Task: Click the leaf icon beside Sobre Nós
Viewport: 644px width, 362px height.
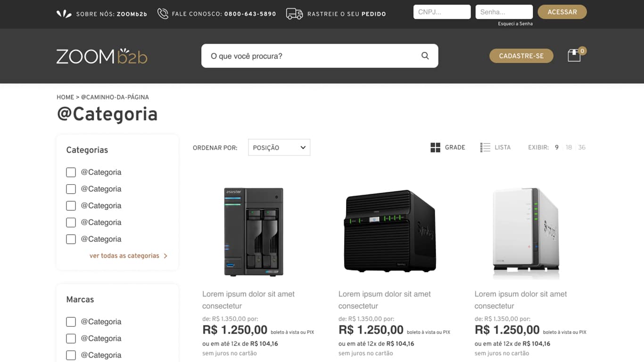Action: coord(64,14)
